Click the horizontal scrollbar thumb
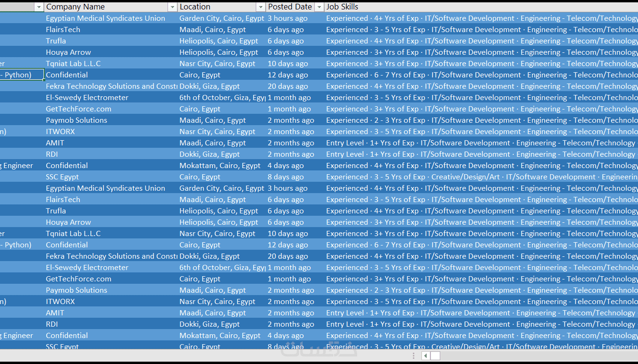 tap(435, 356)
